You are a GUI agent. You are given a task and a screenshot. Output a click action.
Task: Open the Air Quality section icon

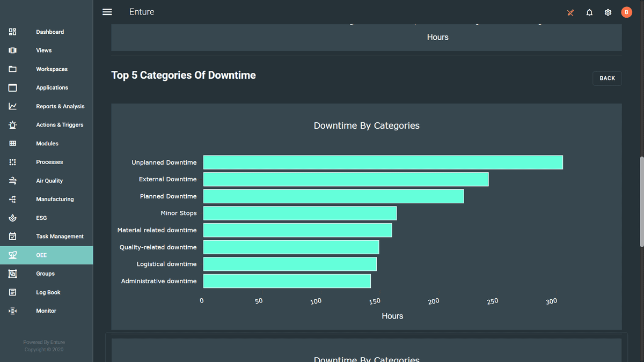click(12, 180)
